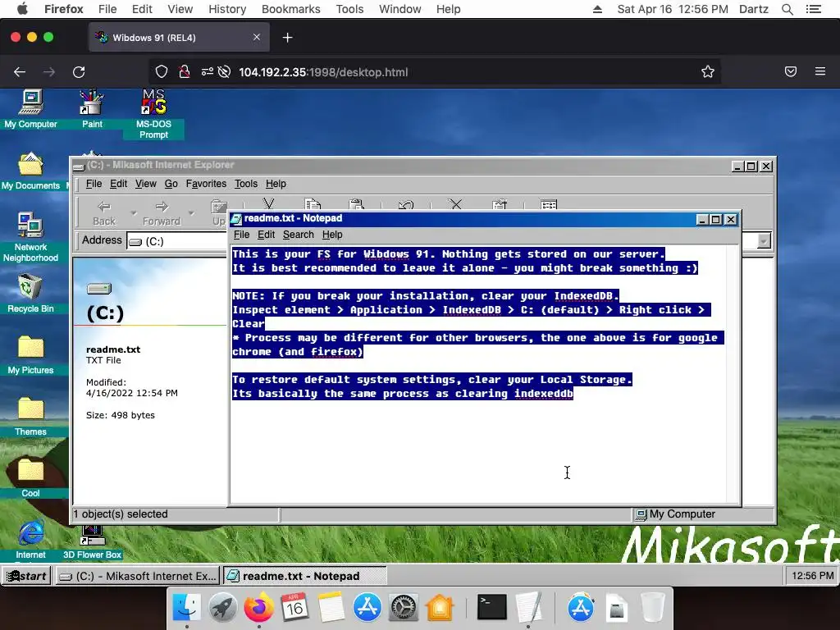Open the MS-DOS Prompt desktop icon
The image size is (840, 630).
click(153, 113)
